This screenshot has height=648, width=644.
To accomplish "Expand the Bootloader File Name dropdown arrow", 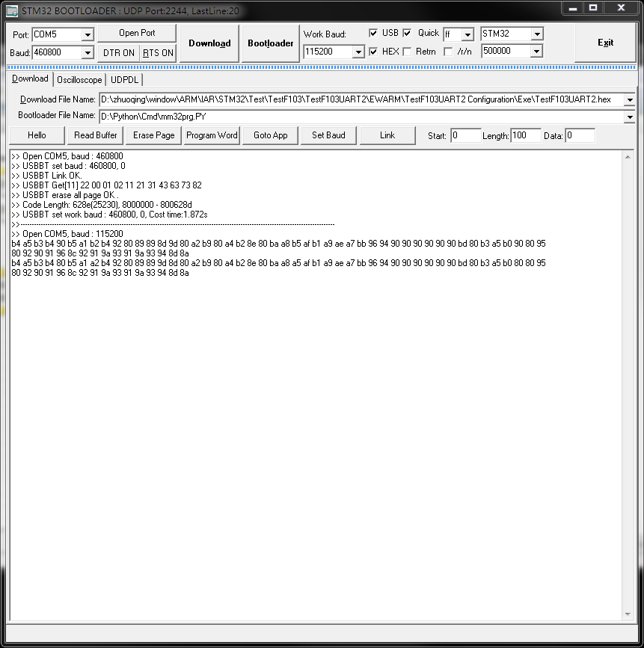I will 630,117.
